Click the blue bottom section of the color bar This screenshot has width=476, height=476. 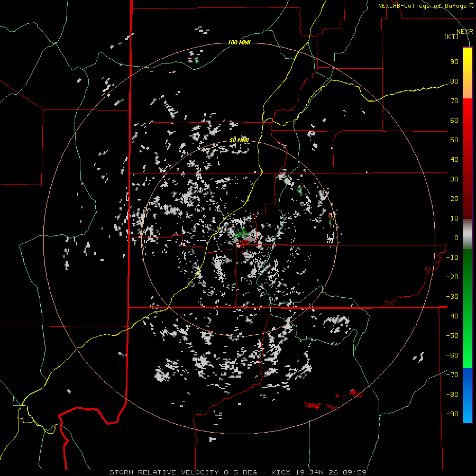[x=467, y=396]
